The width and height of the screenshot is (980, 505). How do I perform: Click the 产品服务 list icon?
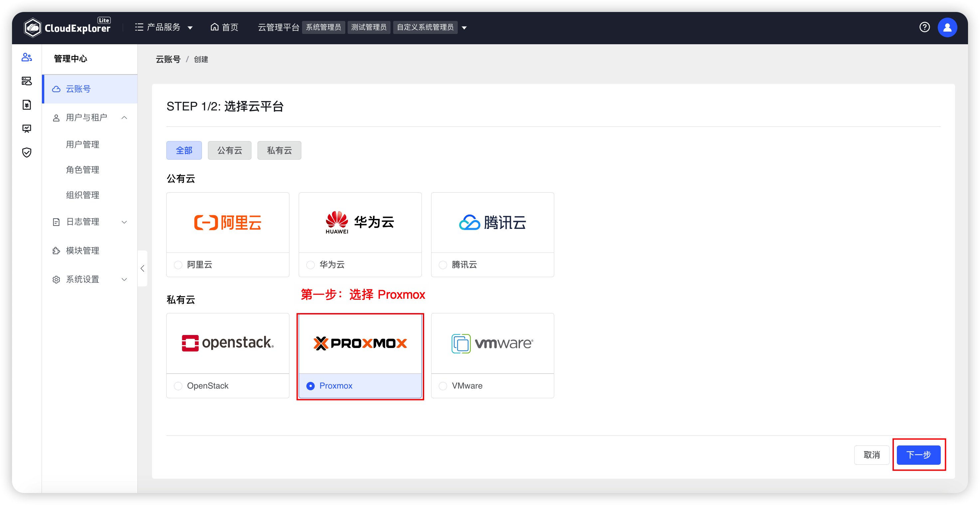pos(139,27)
